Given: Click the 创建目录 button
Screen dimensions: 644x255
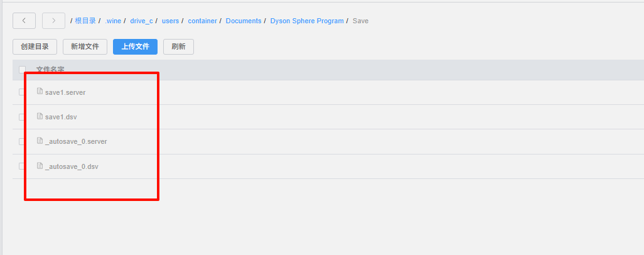Looking at the screenshot, I should tap(35, 47).
